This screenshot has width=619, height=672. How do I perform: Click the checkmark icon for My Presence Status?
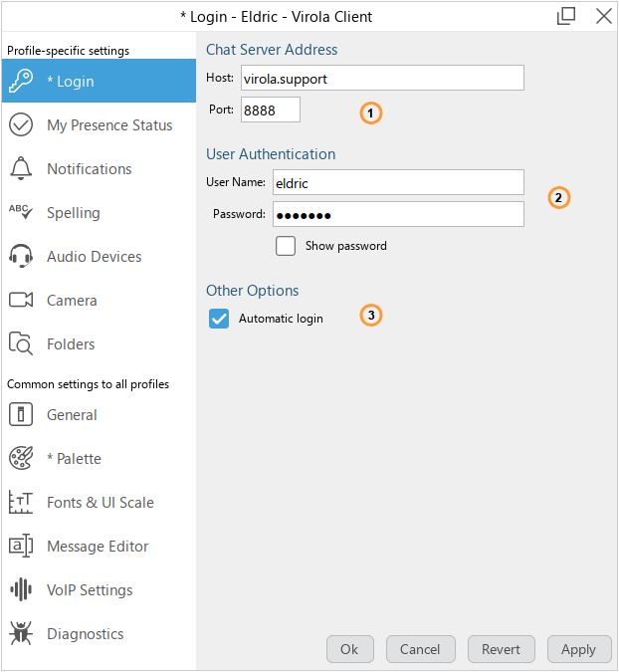(21, 125)
